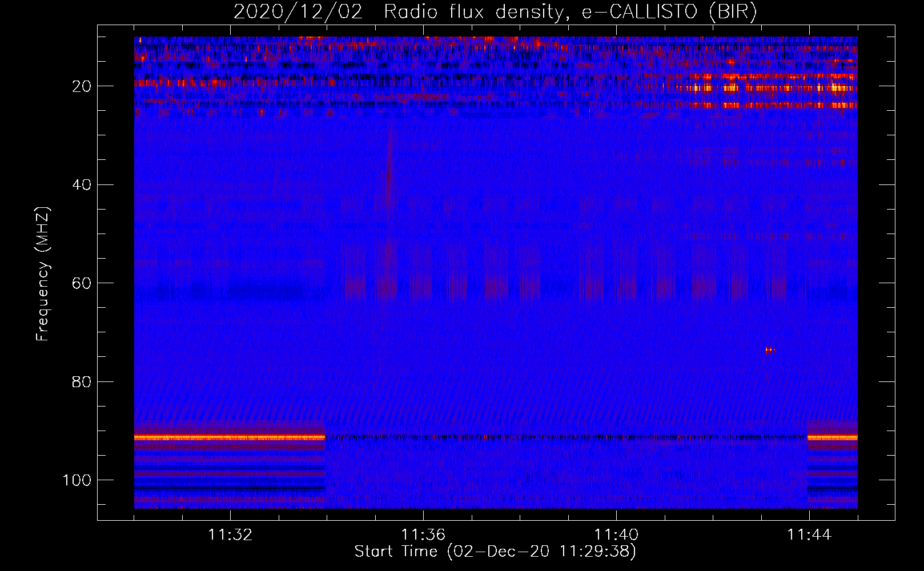The width and height of the screenshot is (924, 571).
Task: Click the "20" frequency tick label
Action: pos(82,86)
